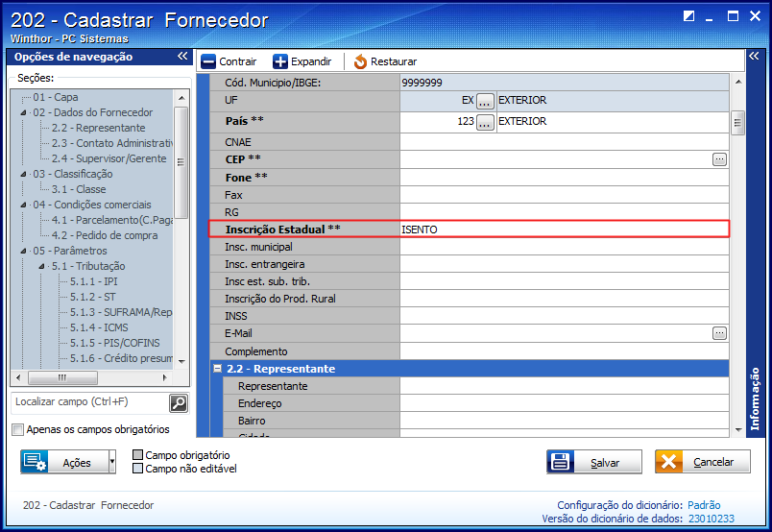Click Representante input field
The width and height of the screenshot is (772, 532).
click(565, 386)
